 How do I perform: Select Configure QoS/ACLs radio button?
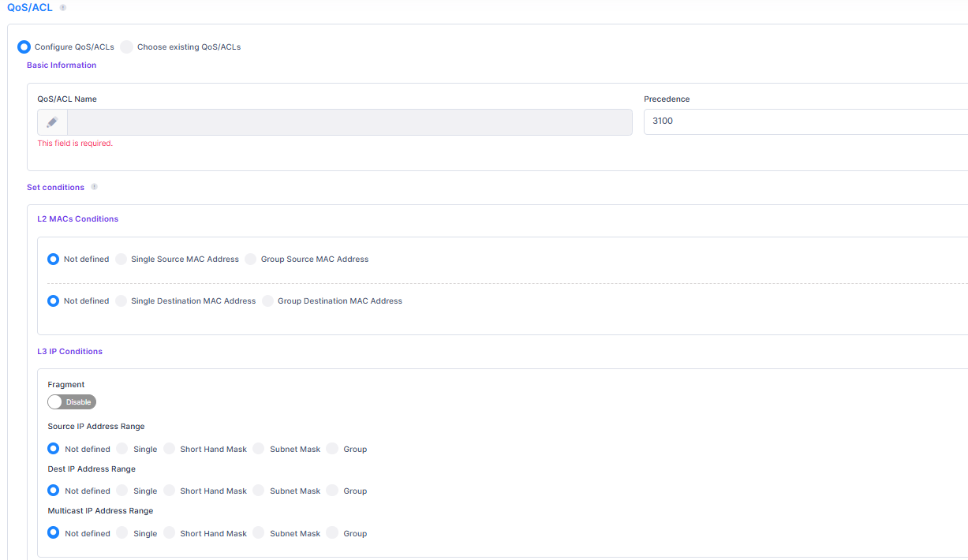24,47
